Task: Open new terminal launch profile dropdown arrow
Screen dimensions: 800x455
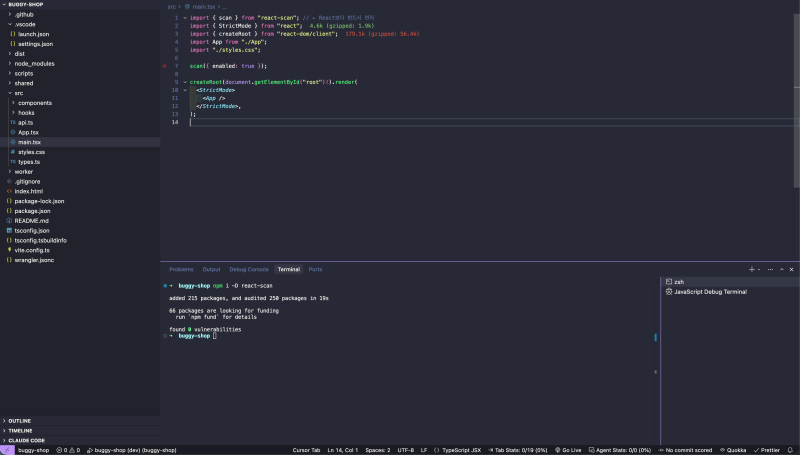Action: [x=759, y=269]
